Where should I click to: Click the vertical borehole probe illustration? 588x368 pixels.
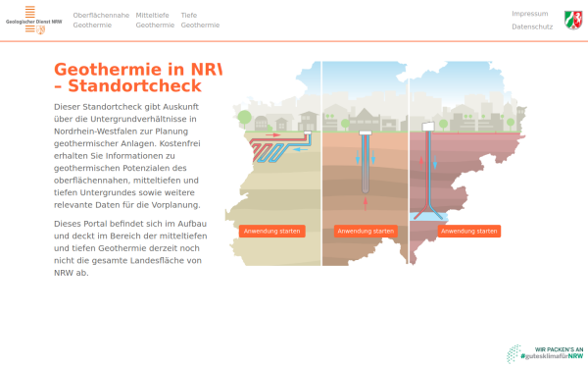click(366, 162)
